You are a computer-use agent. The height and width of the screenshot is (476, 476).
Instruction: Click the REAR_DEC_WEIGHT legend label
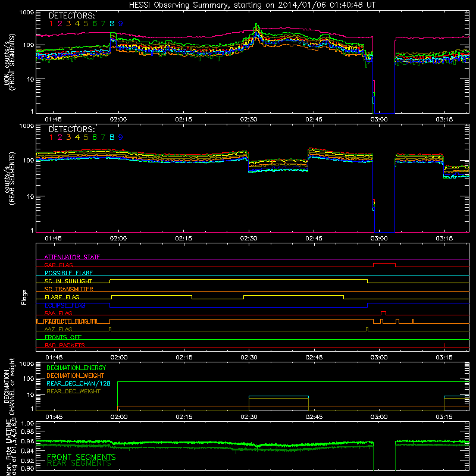[x=73, y=392]
